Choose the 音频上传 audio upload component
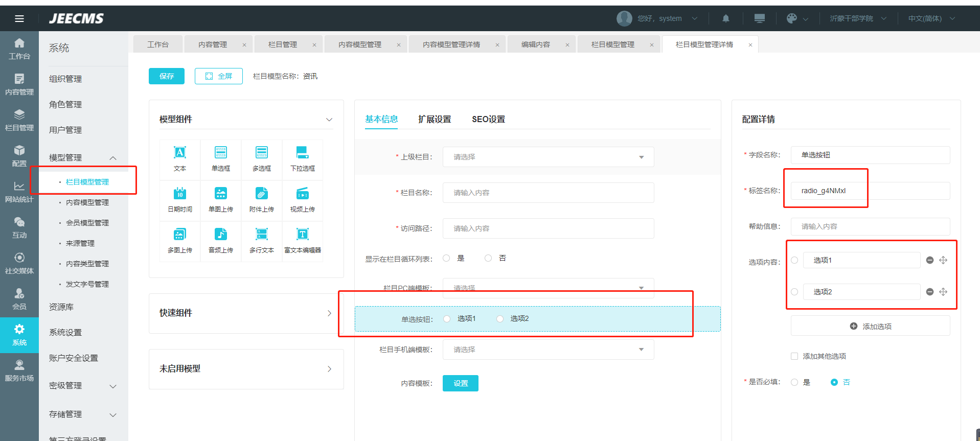The image size is (980, 441). tap(221, 235)
